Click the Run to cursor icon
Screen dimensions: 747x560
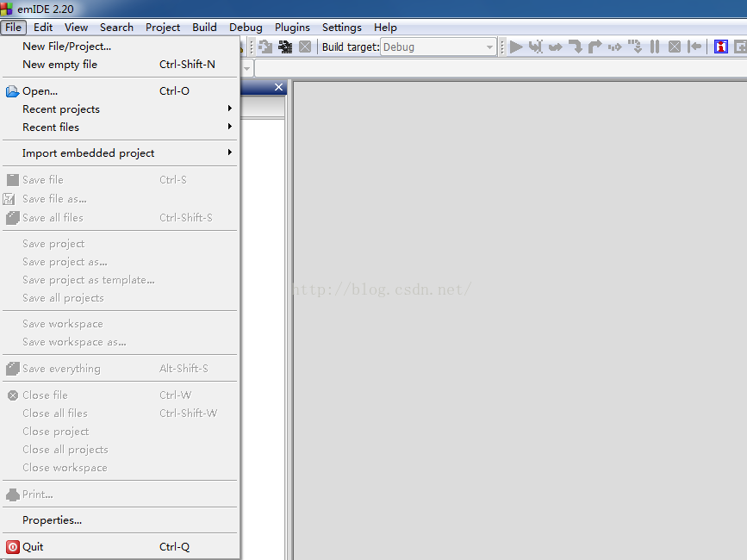536,47
